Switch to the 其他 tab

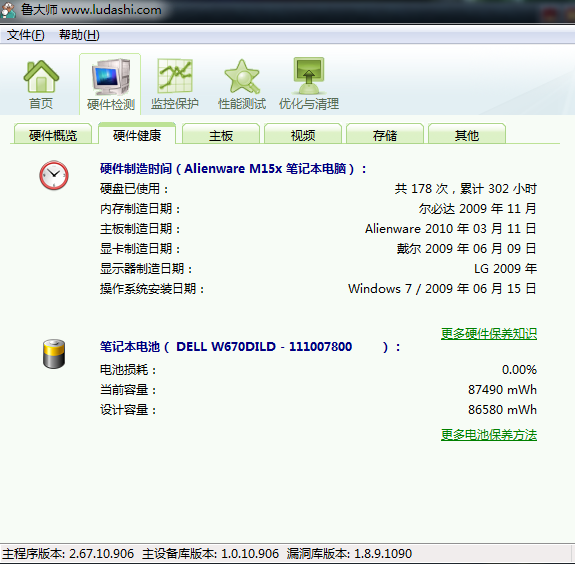(467, 135)
